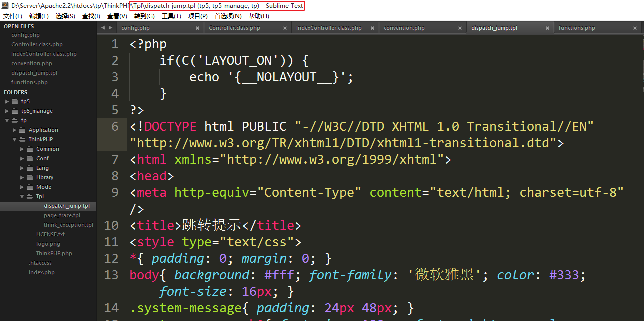Collapse the ThinkPHP folder arrow
The width and height of the screenshot is (644, 321).
tap(14, 139)
